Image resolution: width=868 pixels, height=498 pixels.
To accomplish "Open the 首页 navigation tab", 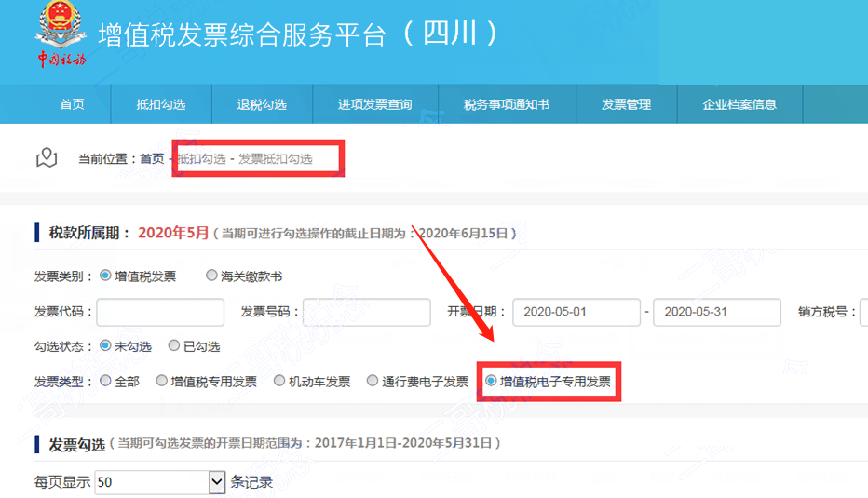I will [72, 104].
